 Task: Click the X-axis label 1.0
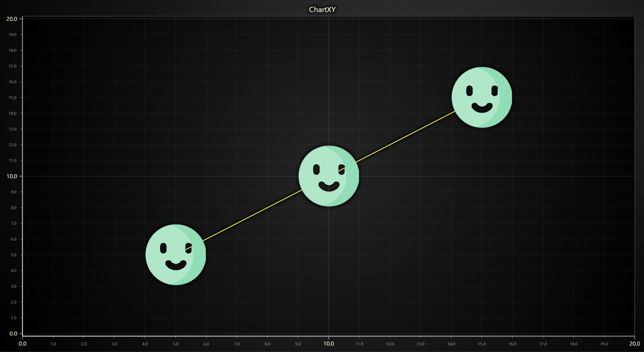53,344
